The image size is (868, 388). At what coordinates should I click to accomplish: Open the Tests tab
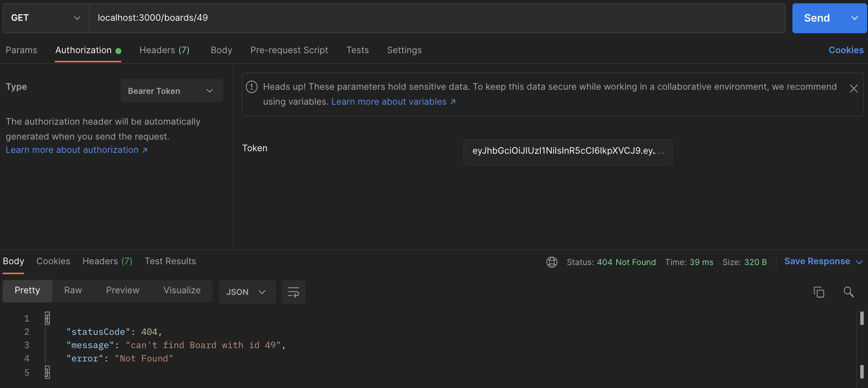pyautogui.click(x=358, y=50)
